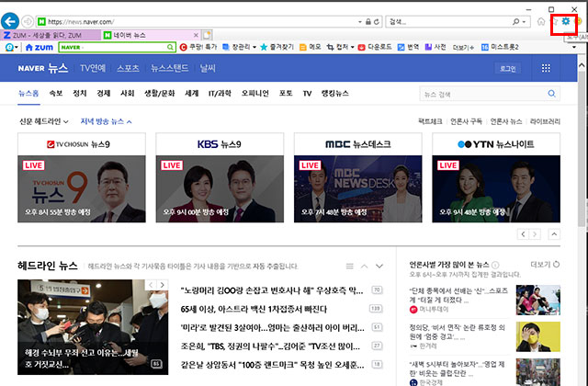Click the browser forward arrow button

click(28, 22)
